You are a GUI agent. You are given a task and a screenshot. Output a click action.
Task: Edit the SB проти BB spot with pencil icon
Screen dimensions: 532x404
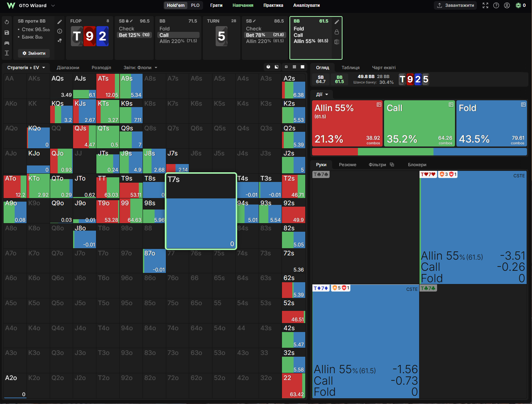click(x=59, y=22)
